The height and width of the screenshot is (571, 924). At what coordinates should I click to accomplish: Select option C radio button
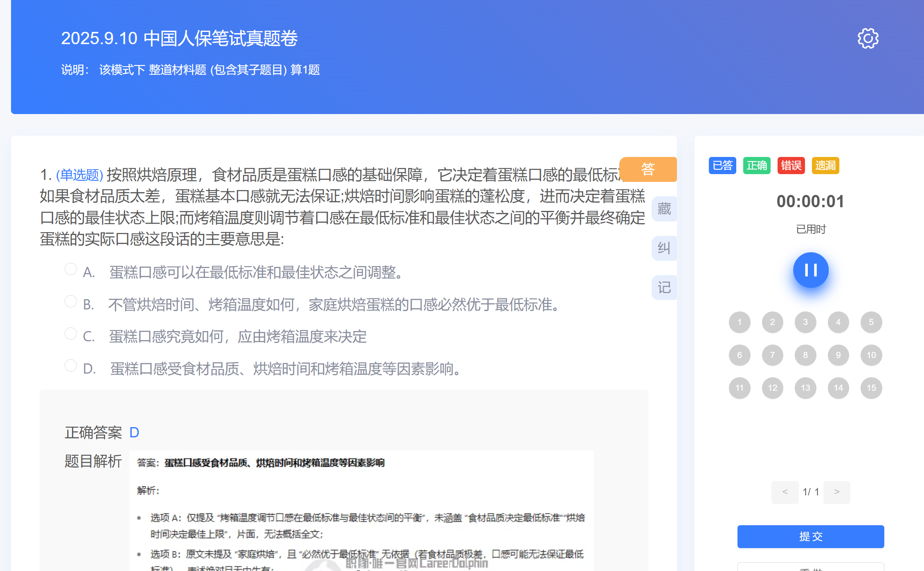[x=71, y=334]
